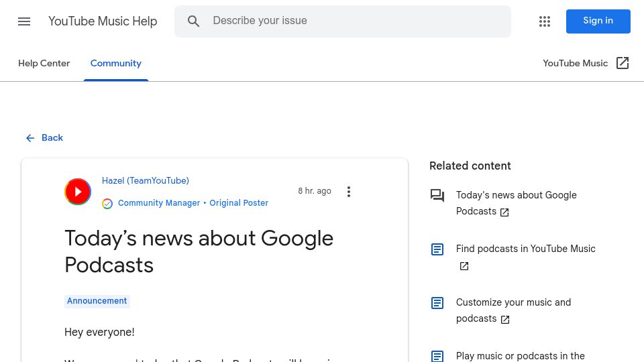Click the forum icon beside Today's news link

pyautogui.click(x=437, y=195)
